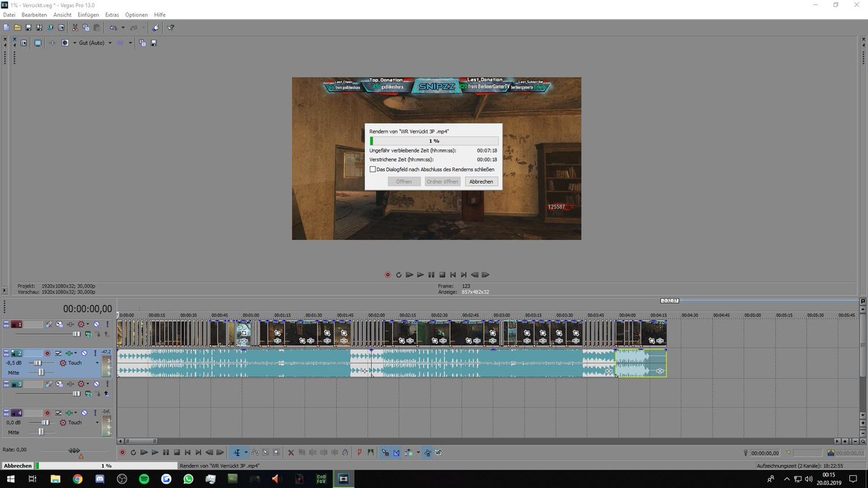Screen dimensions: 868x488
Task: Open the Optionen menu
Action: click(136, 14)
